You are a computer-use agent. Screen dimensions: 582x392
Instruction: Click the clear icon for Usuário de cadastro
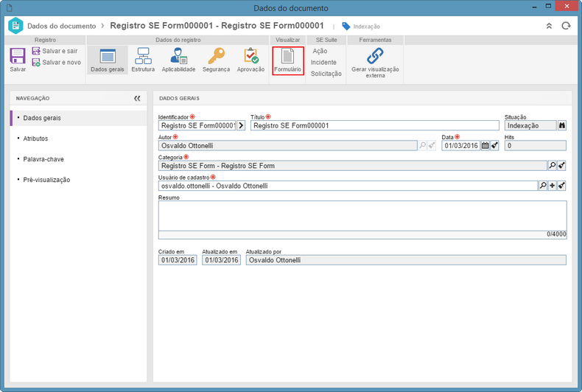pyautogui.click(x=561, y=186)
